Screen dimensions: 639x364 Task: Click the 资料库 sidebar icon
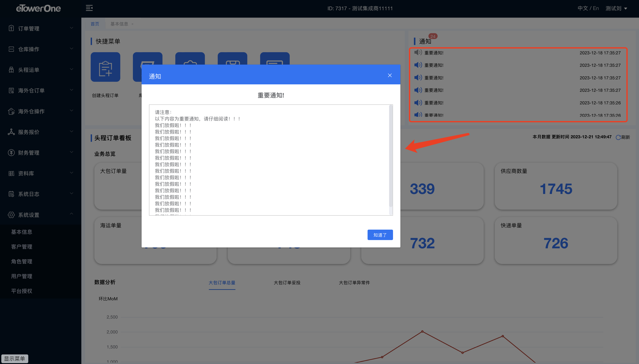[x=11, y=173]
